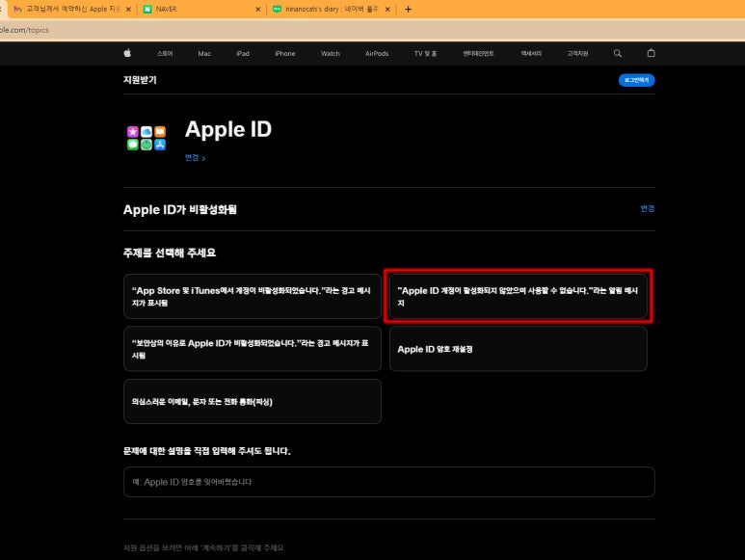Click 변경 link under Apple ID title

click(195, 158)
